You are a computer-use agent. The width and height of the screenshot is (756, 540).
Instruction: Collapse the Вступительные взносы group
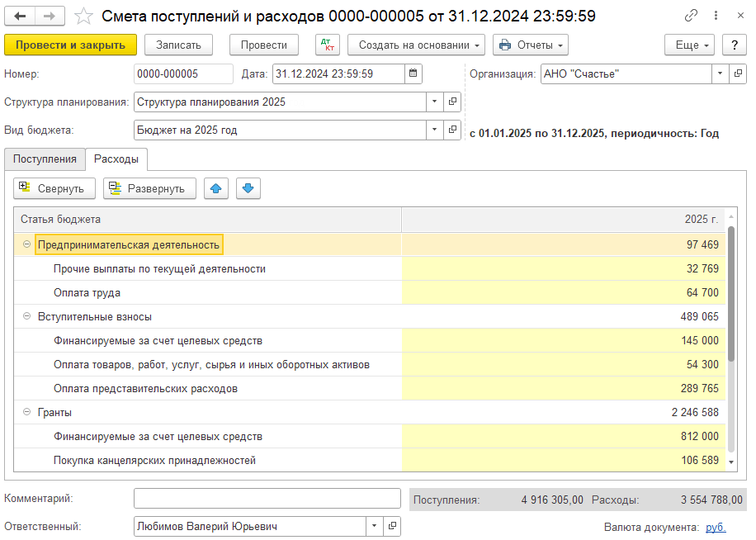(27, 316)
